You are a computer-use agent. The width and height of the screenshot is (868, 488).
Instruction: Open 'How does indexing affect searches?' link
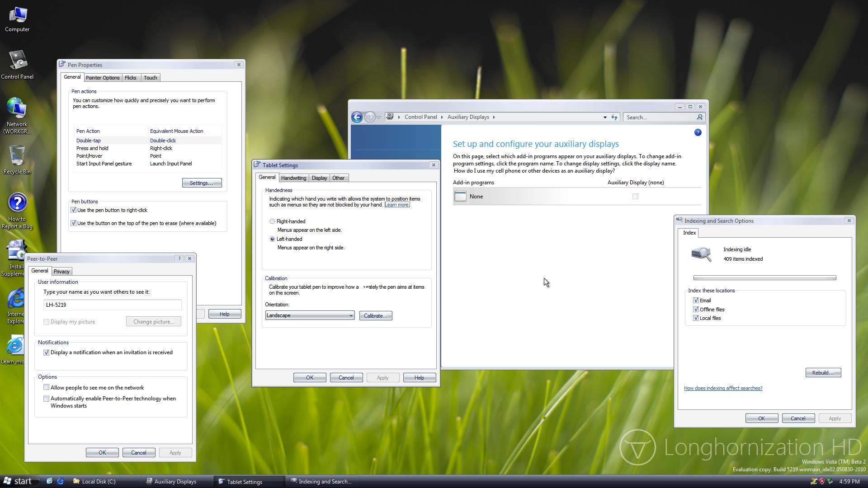(x=723, y=388)
